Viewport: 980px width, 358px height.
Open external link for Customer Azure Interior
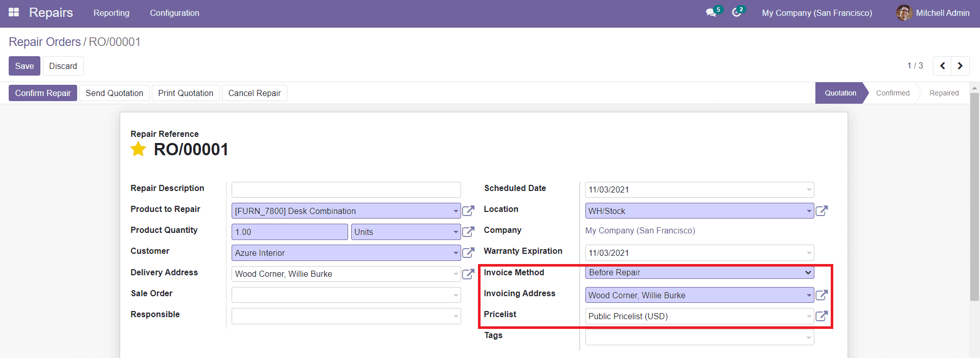(x=468, y=253)
